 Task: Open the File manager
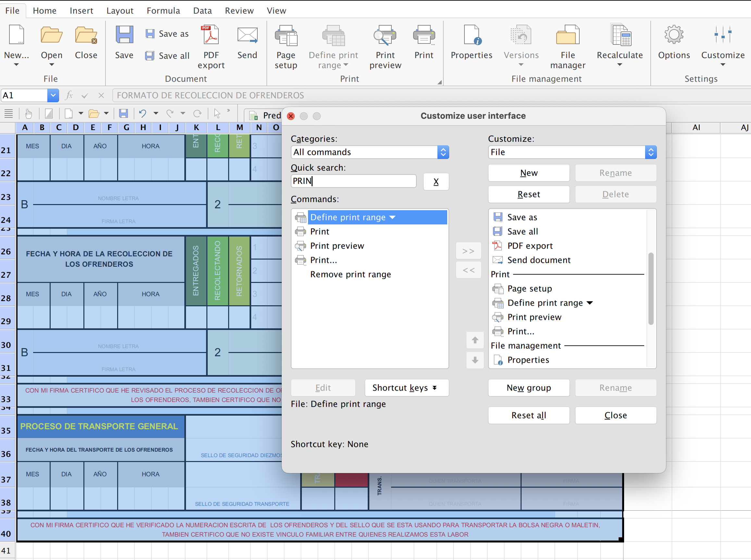point(567,36)
